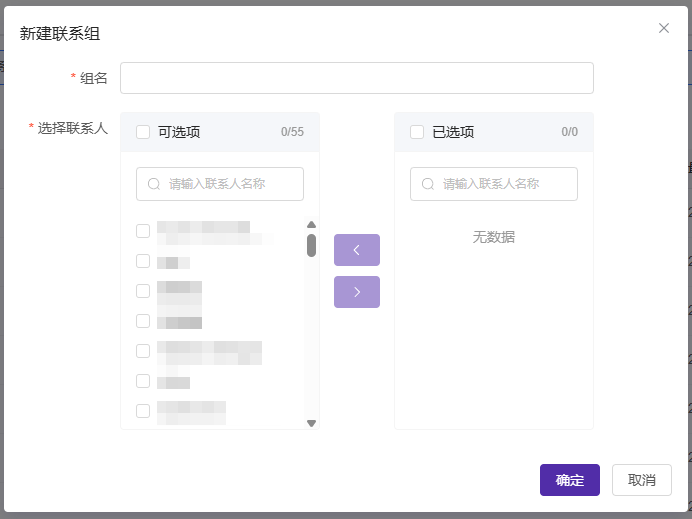692x519 pixels.
Task: Check the 已选项 select-all checkbox
Action: 417,132
